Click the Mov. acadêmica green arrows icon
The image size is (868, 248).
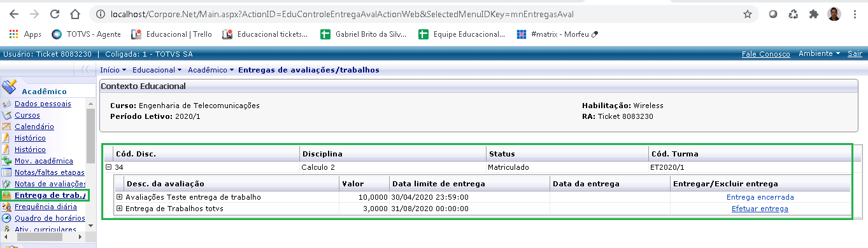pyautogui.click(x=6, y=161)
